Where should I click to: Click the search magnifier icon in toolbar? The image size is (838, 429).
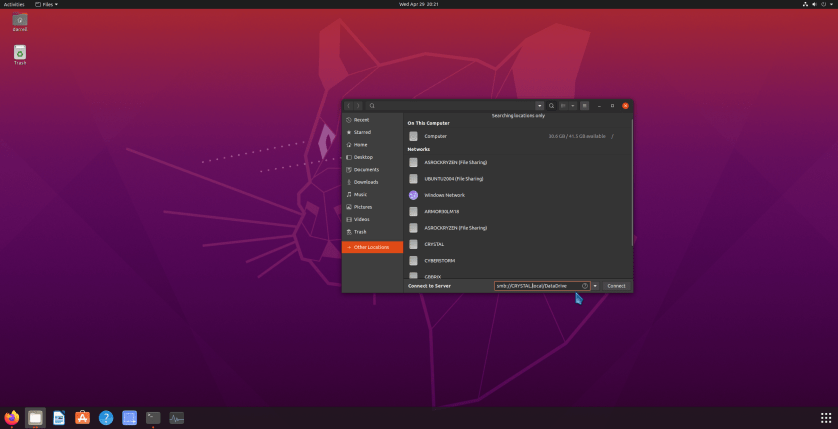(551, 105)
